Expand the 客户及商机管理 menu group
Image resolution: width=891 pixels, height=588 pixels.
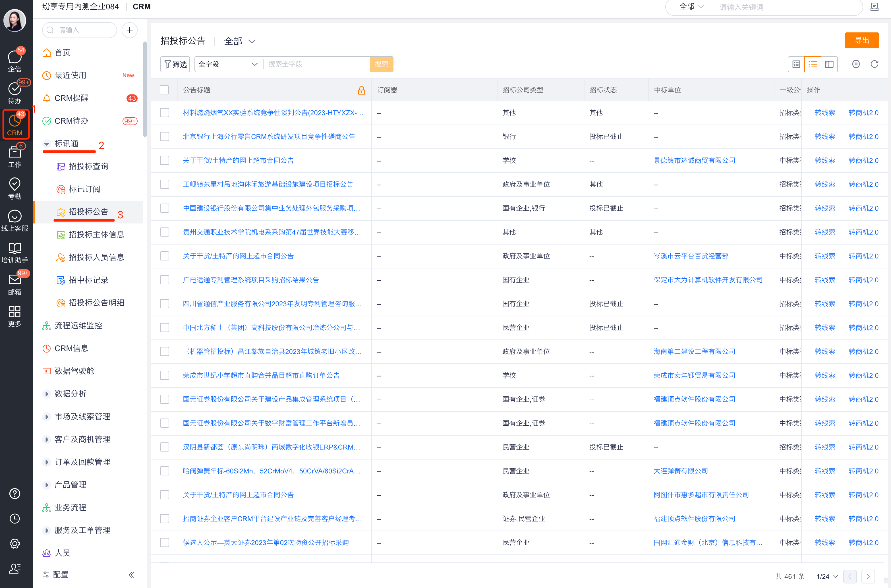[x=46, y=439]
